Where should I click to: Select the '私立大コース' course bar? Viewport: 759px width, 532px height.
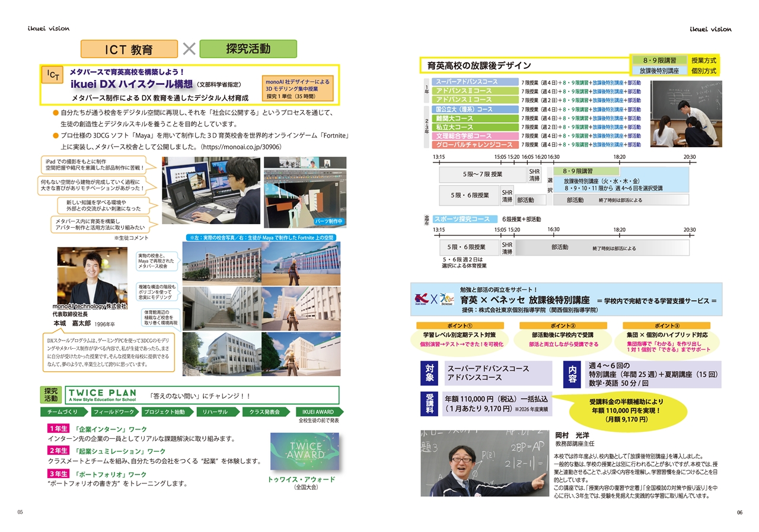click(474, 127)
